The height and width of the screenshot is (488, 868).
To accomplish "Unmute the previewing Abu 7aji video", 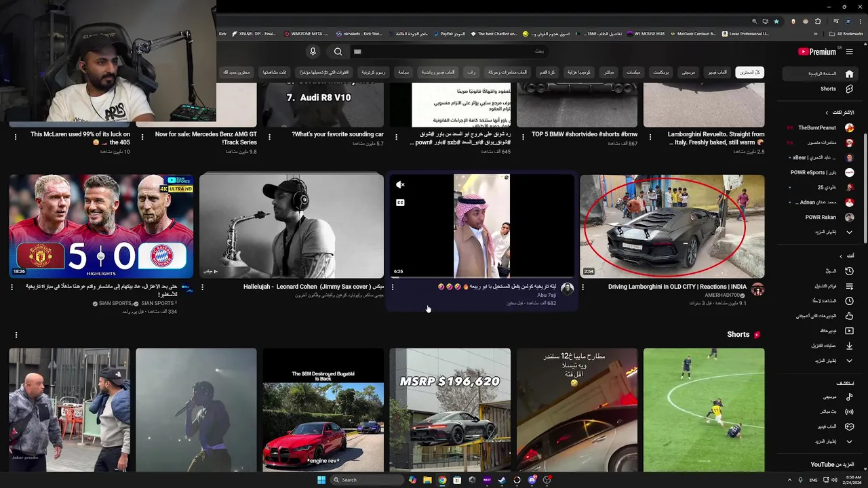I will click(x=400, y=184).
